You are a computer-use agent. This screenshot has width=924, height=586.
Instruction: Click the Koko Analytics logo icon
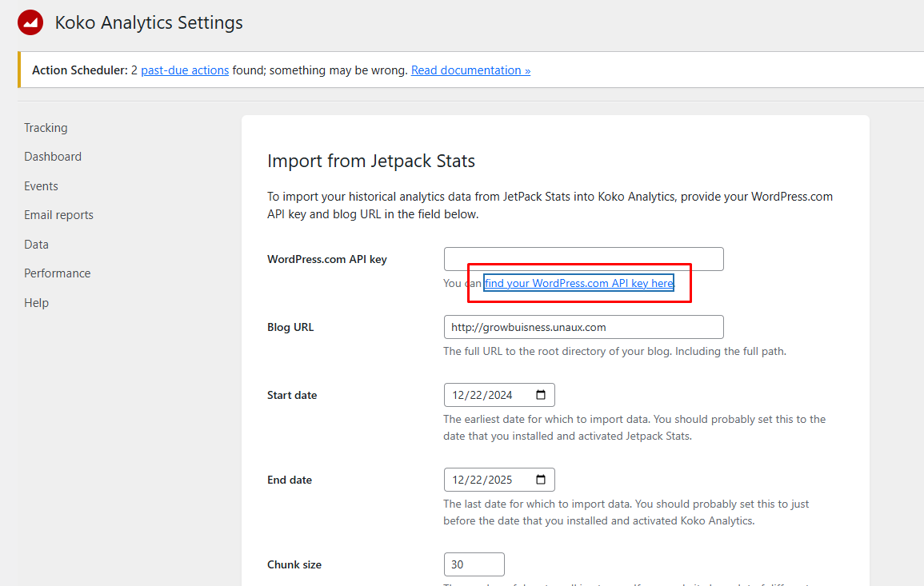point(30,22)
